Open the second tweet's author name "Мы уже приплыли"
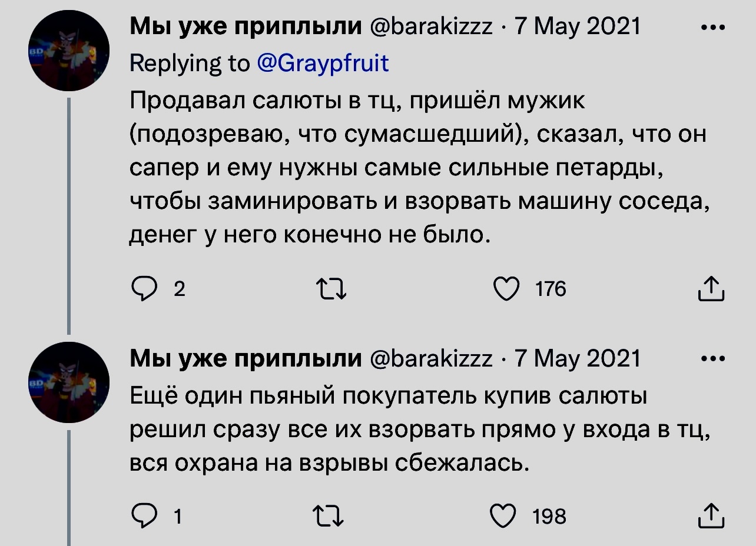The height and width of the screenshot is (546, 756). click(x=246, y=358)
